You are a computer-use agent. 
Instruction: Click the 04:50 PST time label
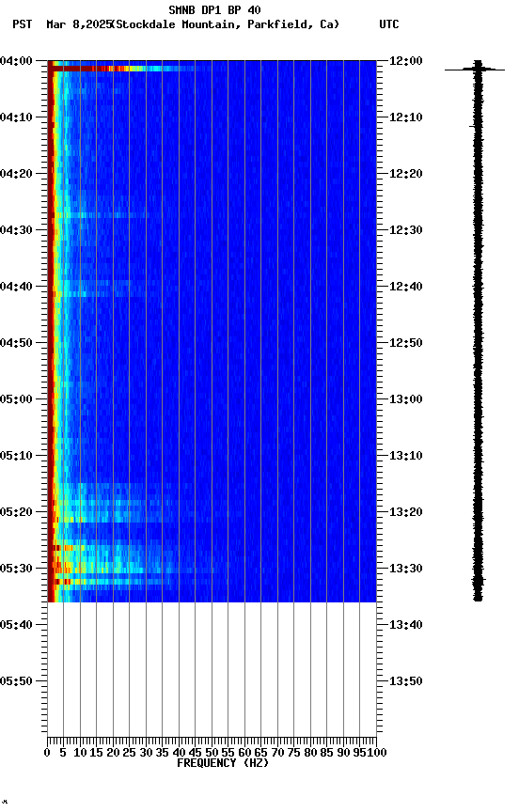pyautogui.click(x=16, y=343)
